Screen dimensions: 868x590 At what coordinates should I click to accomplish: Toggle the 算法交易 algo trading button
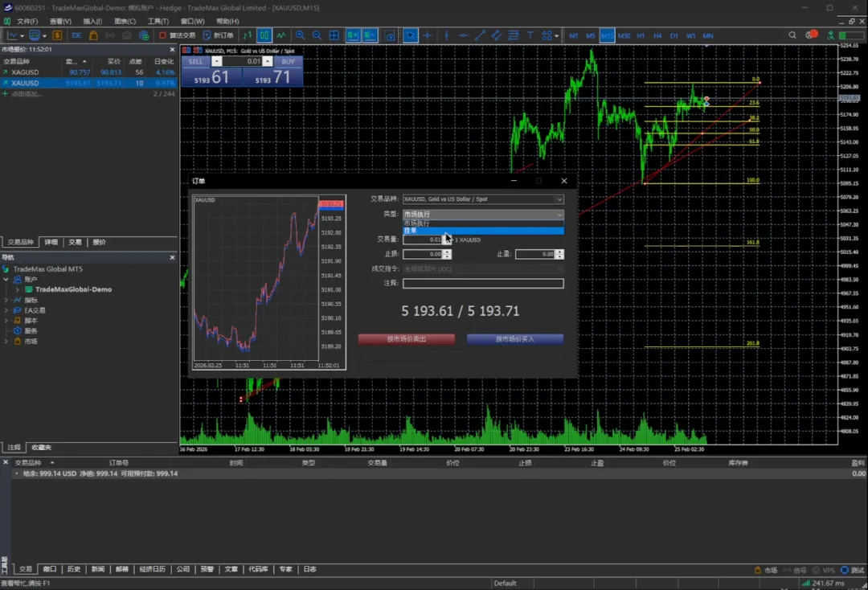click(177, 35)
